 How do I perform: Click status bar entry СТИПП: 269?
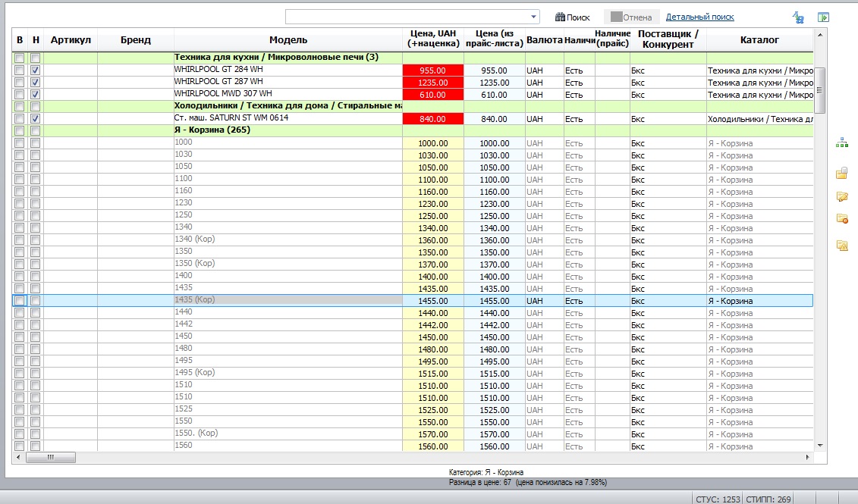pos(768,499)
